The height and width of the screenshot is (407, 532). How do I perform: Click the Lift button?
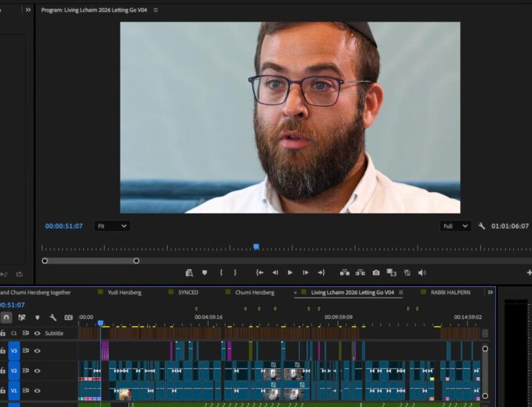coord(345,272)
